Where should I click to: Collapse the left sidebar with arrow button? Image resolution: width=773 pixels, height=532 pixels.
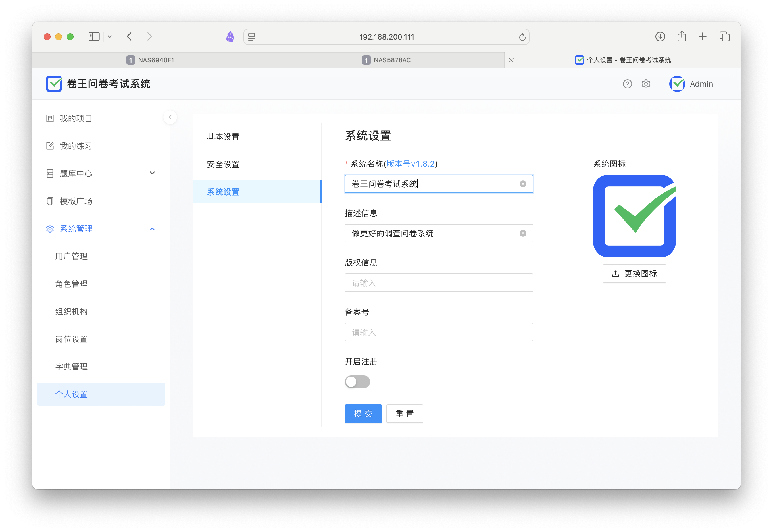(170, 117)
